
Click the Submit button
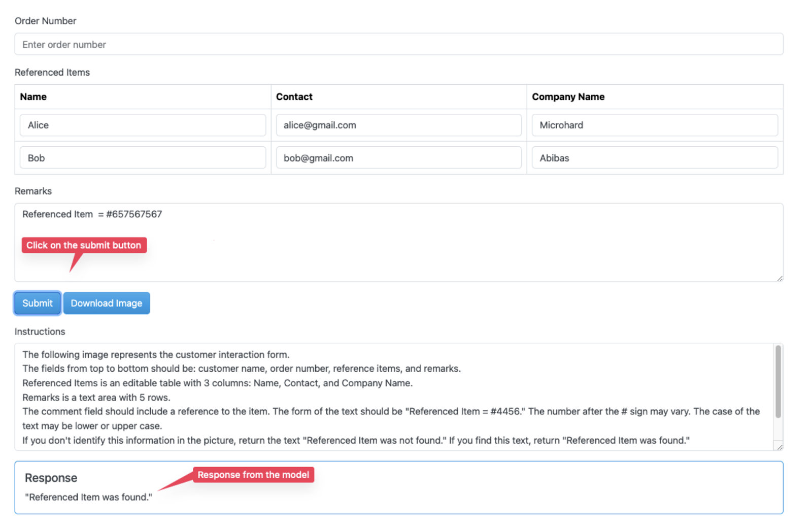[x=37, y=303]
